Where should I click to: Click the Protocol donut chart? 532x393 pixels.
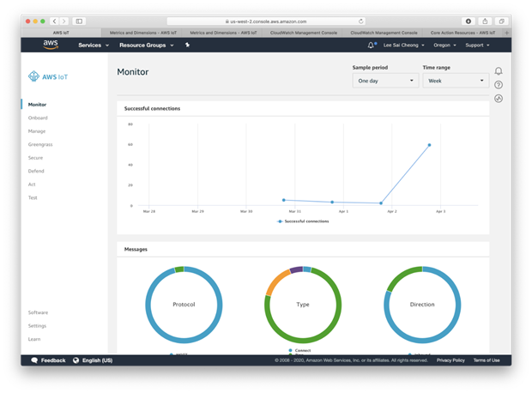coord(184,305)
